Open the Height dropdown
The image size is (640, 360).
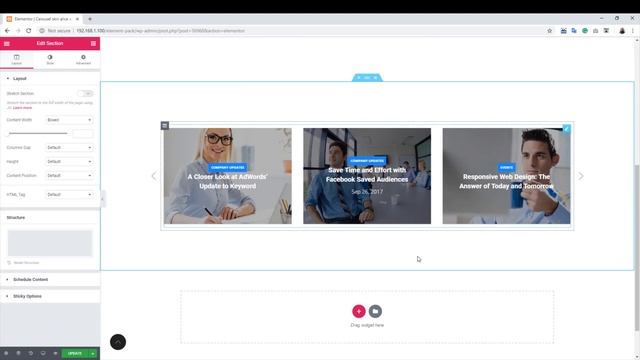pos(69,162)
